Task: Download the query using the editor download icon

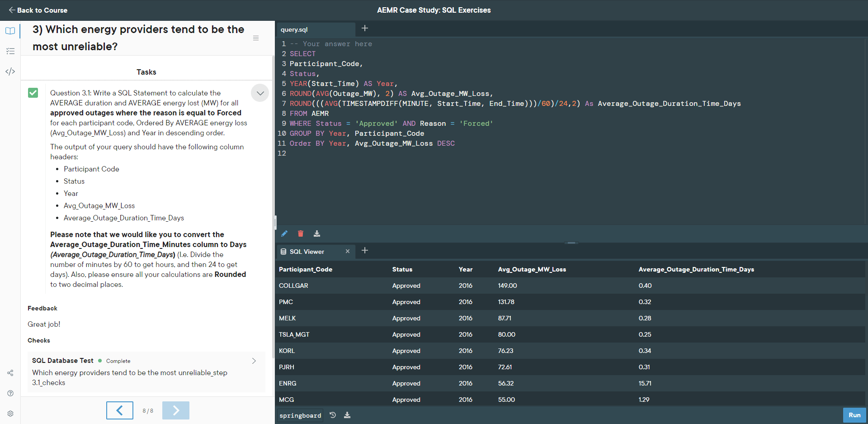Action: click(x=317, y=233)
